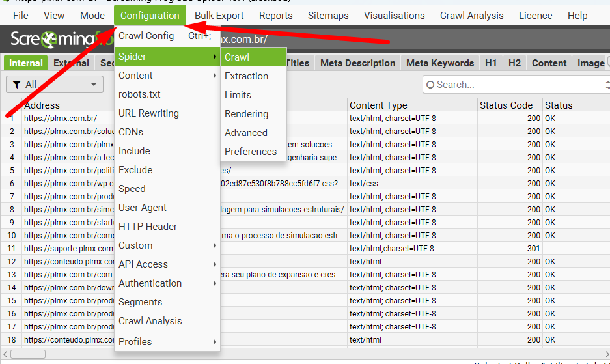Screen dimensions: 610x364
Task: Select the Exclude menu entry
Action: [167, 170]
